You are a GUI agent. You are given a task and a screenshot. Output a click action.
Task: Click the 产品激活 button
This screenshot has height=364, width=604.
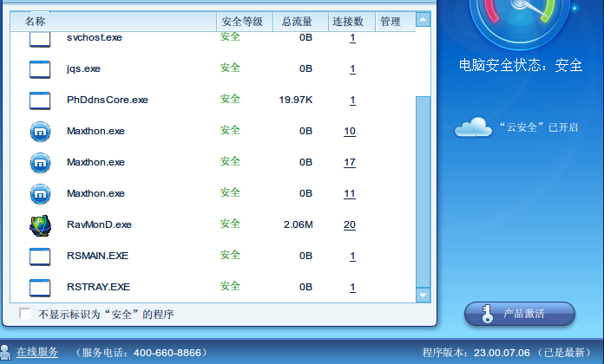(520, 314)
